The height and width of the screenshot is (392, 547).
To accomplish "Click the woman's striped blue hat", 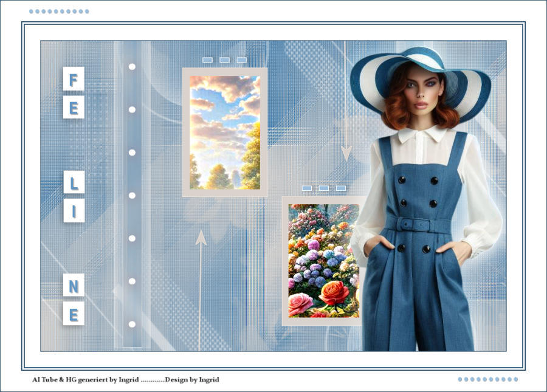I will tap(421, 84).
